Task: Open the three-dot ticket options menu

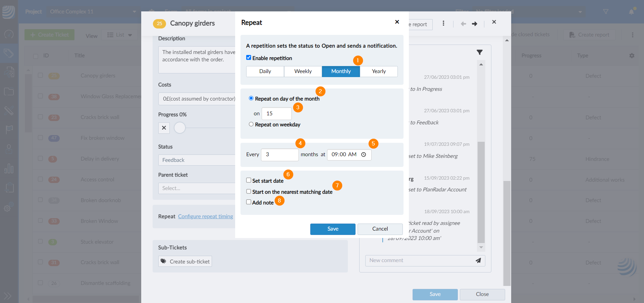Action: (443, 23)
